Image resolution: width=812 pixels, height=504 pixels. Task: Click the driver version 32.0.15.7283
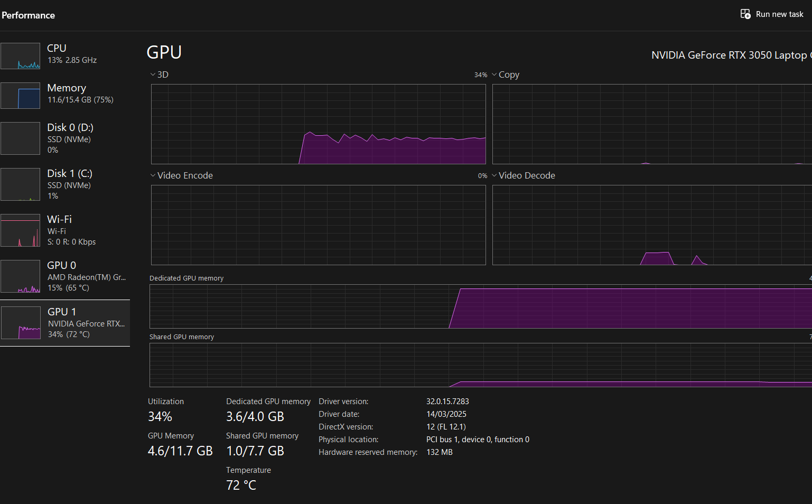tap(447, 402)
